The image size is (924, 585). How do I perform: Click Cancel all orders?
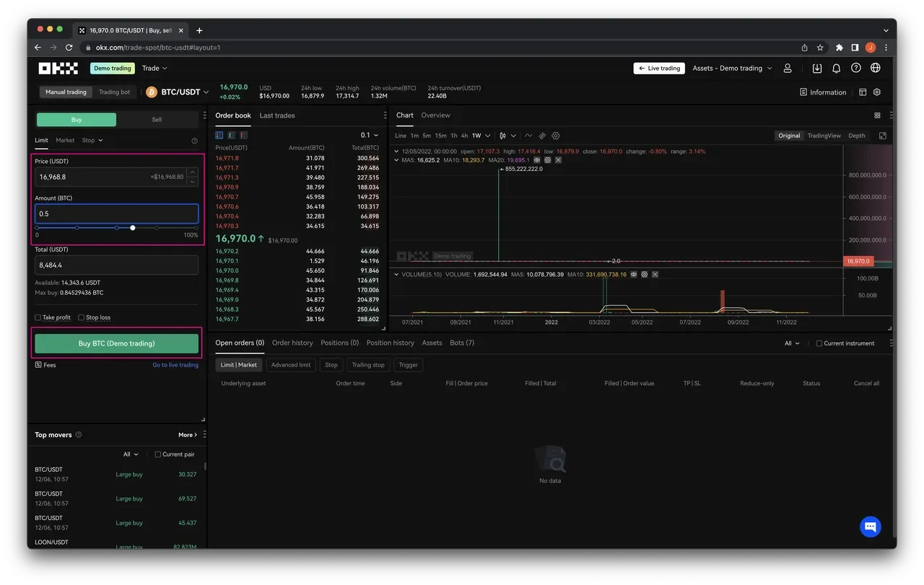coord(866,383)
